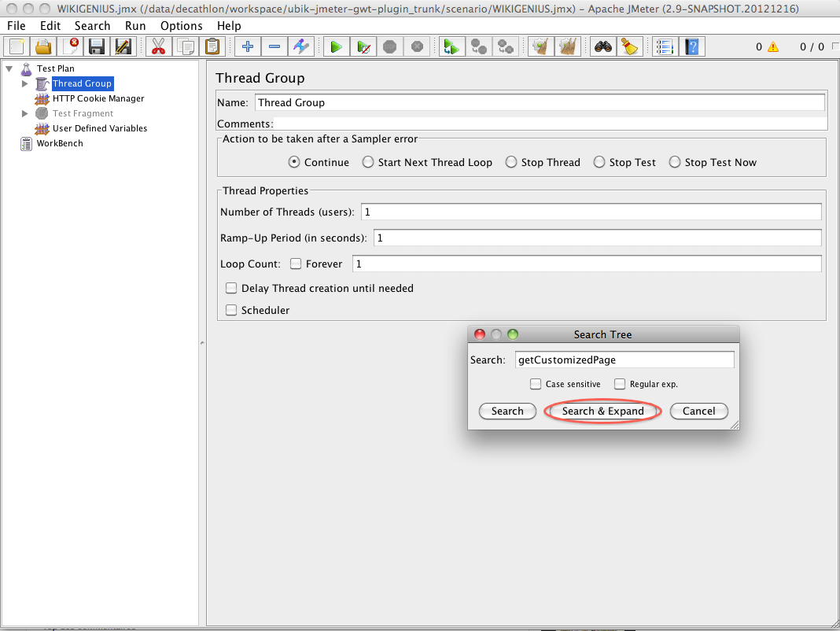Open the Help toolbar icon
The height and width of the screenshot is (631, 840).
[691, 46]
